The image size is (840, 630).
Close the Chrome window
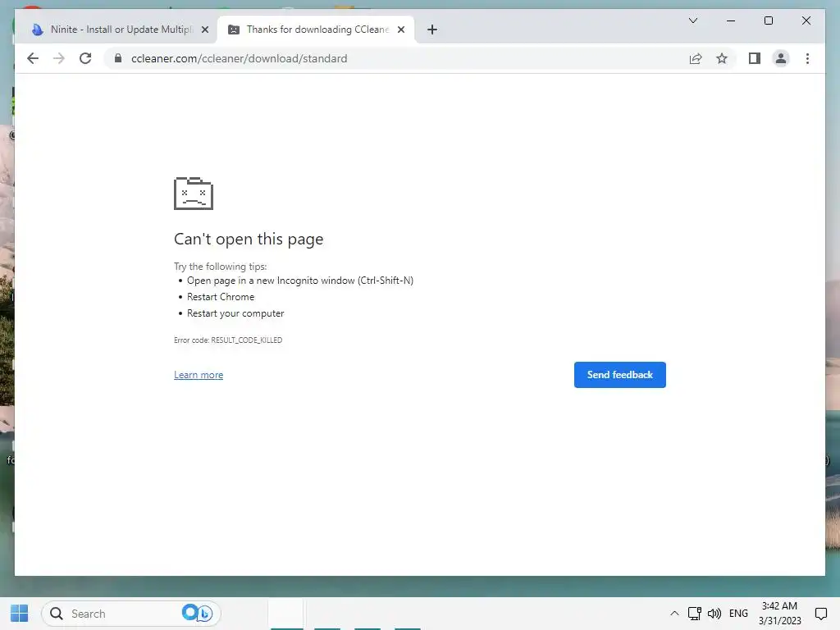click(x=806, y=21)
